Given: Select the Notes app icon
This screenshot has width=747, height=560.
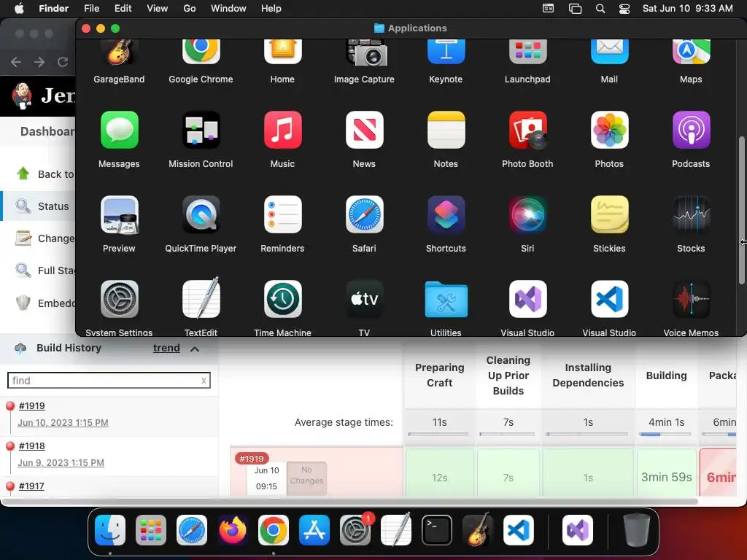Looking at the screenshot, I should pyautogui.click(x=446, y=130).
